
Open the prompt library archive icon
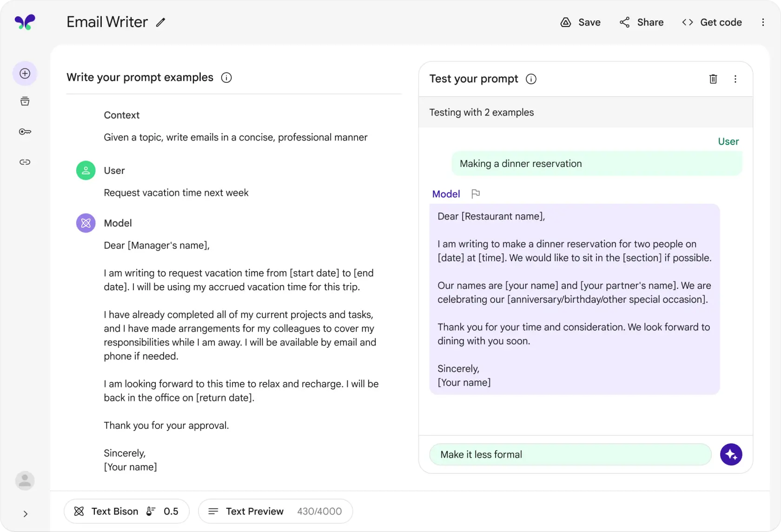pos(25,101)
